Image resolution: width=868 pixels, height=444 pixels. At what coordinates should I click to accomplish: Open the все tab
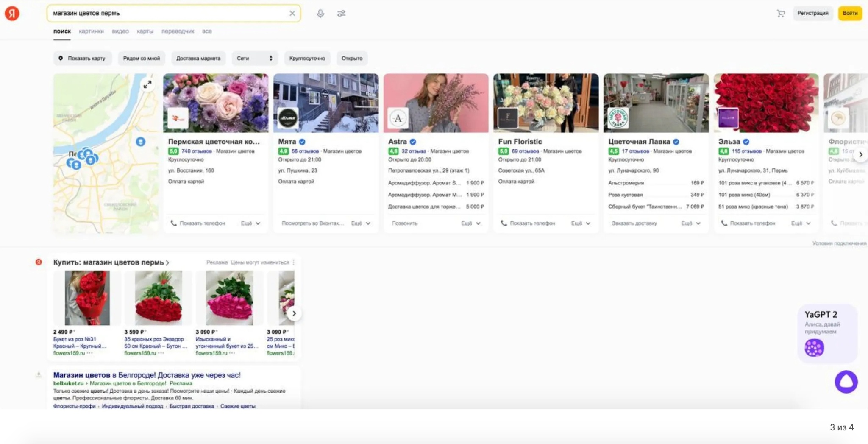tap(207, 31)
